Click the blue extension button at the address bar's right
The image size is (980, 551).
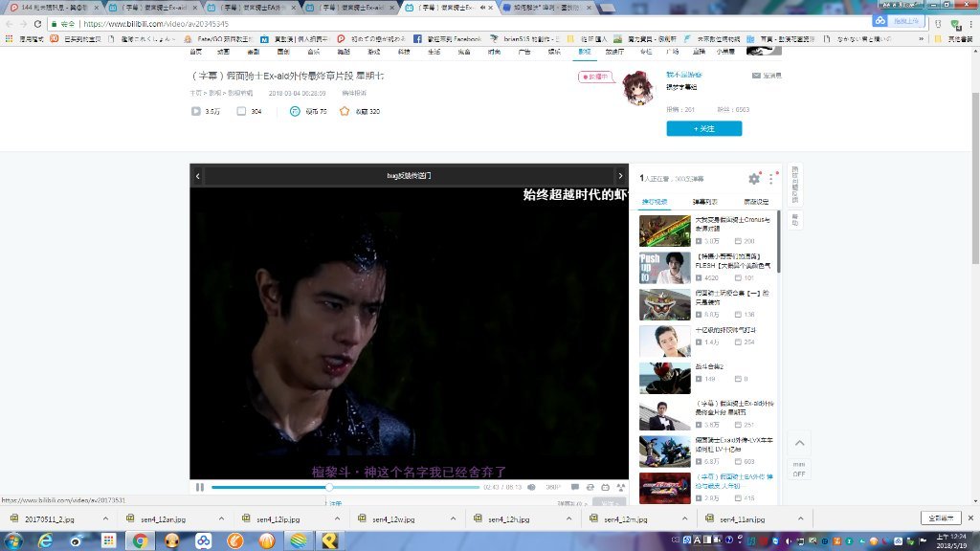point(898,21)
